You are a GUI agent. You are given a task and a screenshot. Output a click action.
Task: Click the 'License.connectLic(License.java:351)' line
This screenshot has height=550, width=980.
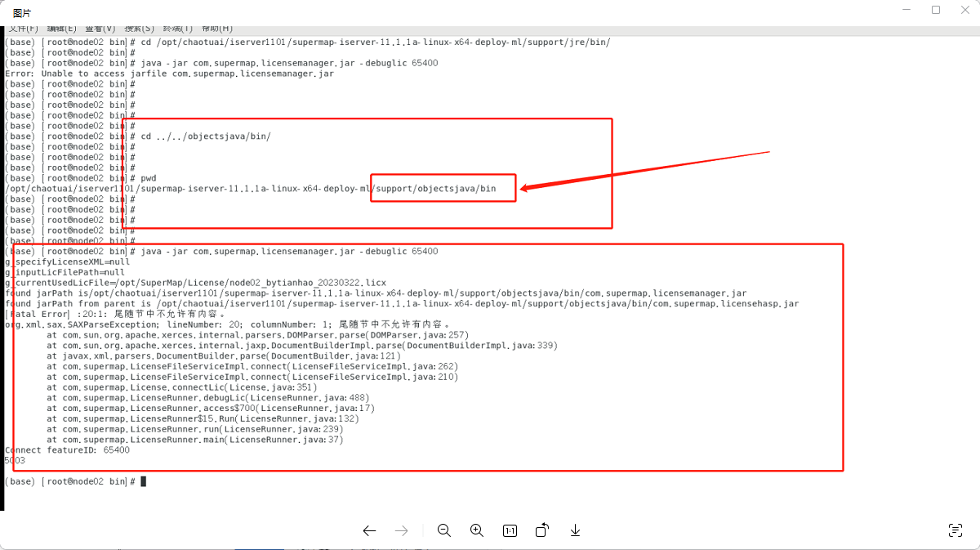click(181, 387)
